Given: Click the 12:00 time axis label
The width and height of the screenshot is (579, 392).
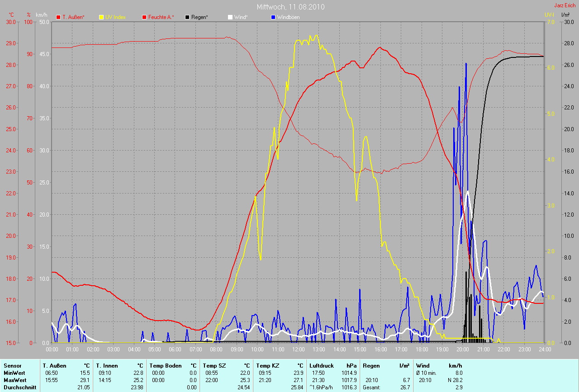Looking at the screenshot, I should tap(299, 349).
